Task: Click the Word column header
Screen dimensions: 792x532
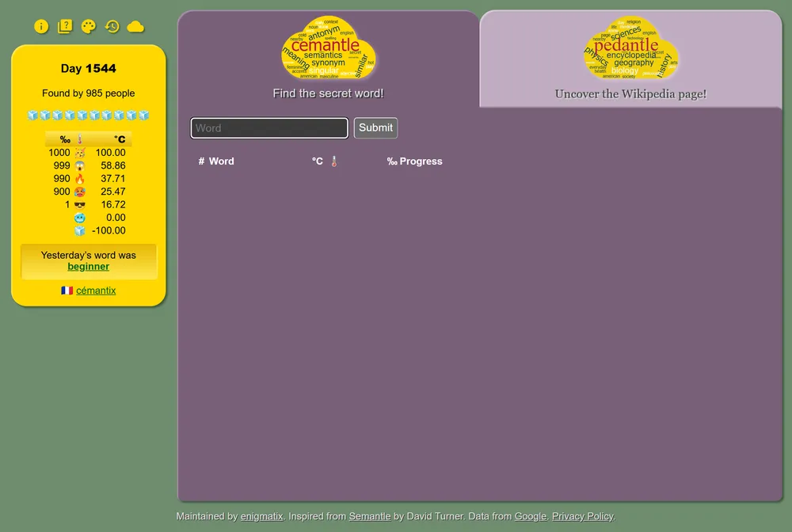Action: [x=221, y=161]
